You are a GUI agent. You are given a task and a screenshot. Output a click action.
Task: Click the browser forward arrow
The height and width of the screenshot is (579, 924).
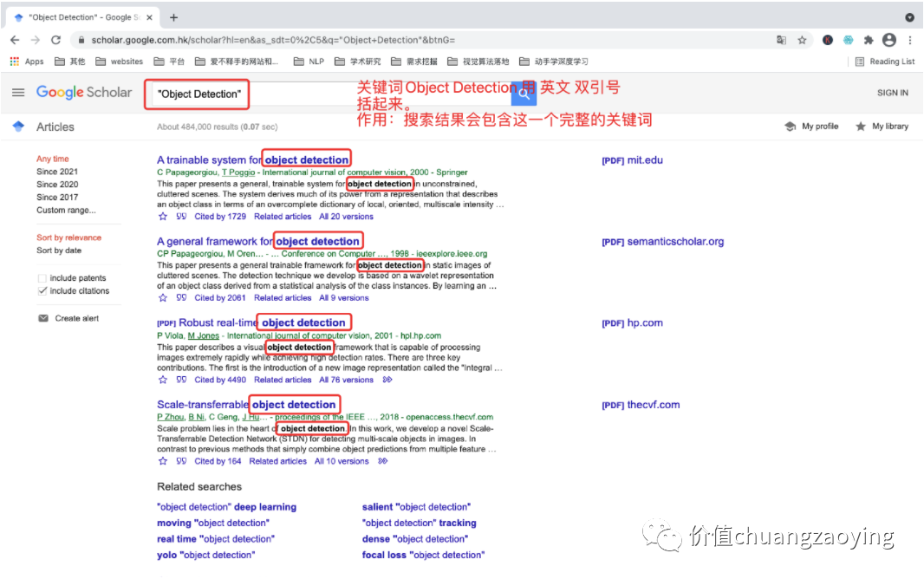[x=36, y=40]
